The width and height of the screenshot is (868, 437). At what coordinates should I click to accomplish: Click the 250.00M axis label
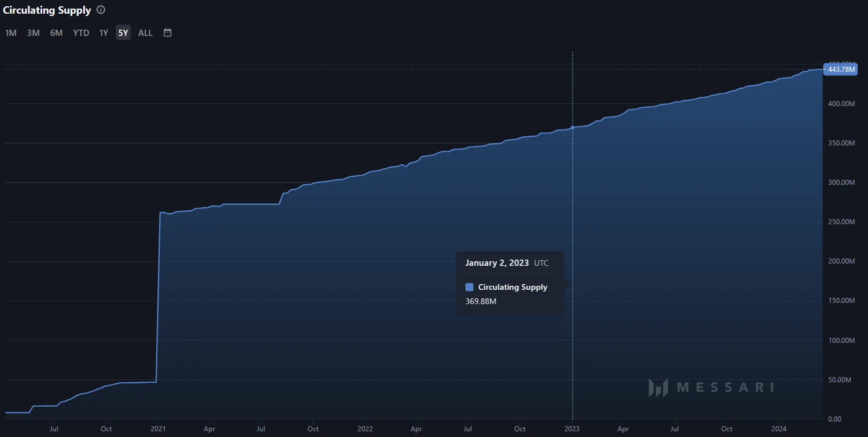click(842, 221)
